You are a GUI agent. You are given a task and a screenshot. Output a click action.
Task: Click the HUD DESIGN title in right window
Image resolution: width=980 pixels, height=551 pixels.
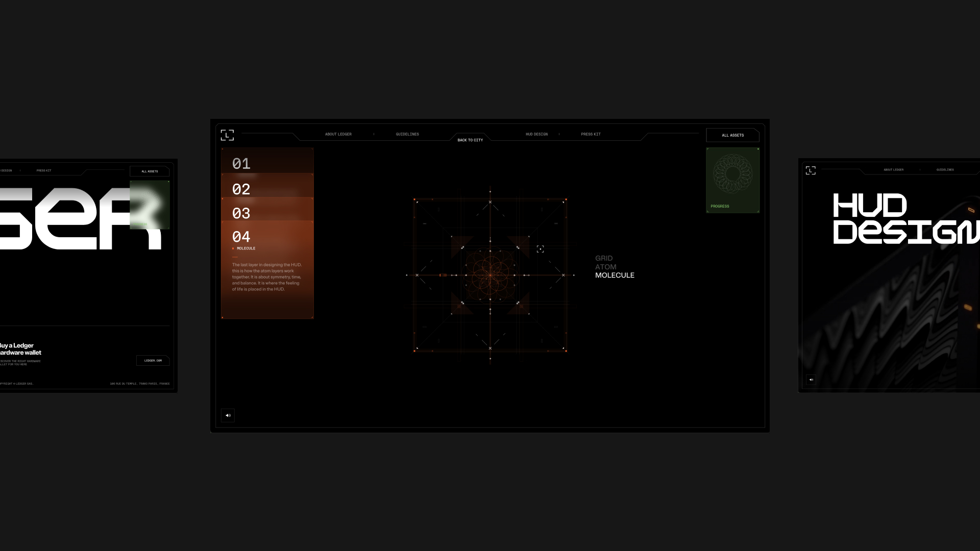(906, 218)
